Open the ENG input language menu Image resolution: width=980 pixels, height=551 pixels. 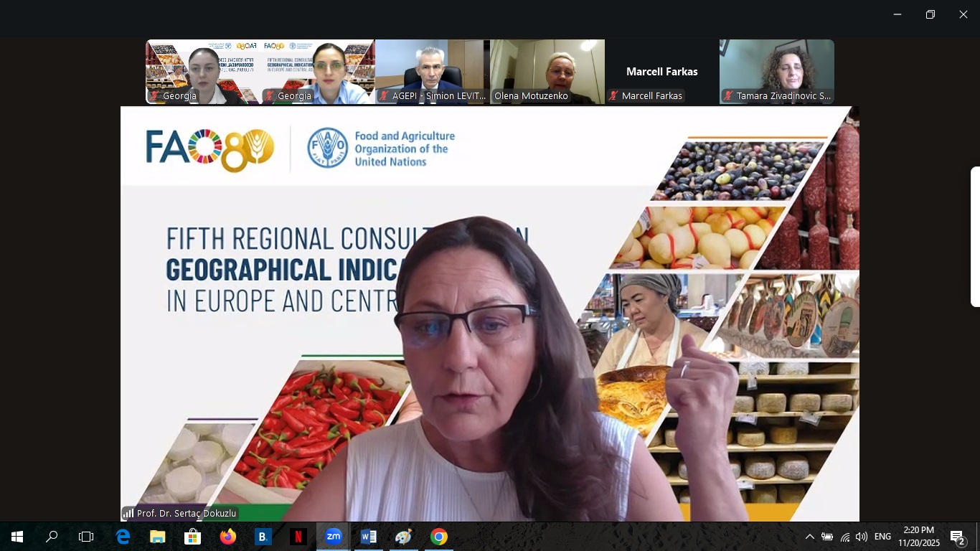pos(883,537)
